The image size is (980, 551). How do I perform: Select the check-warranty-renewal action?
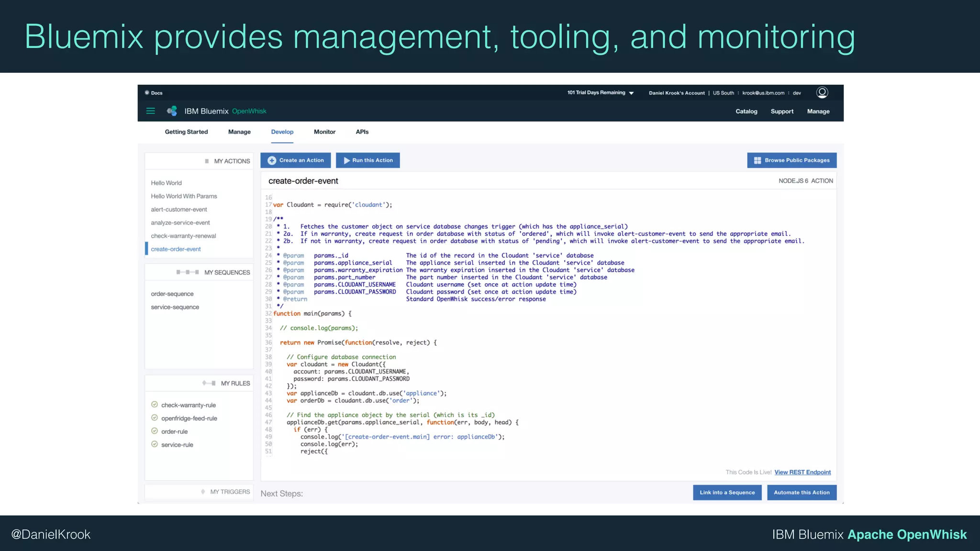(x=183, y=236)
